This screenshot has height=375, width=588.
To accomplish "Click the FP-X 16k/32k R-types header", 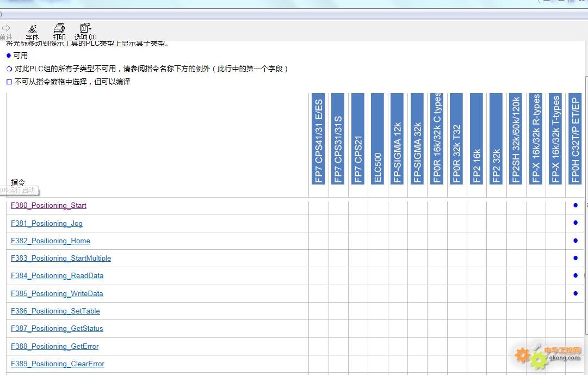I will [535, 139].
